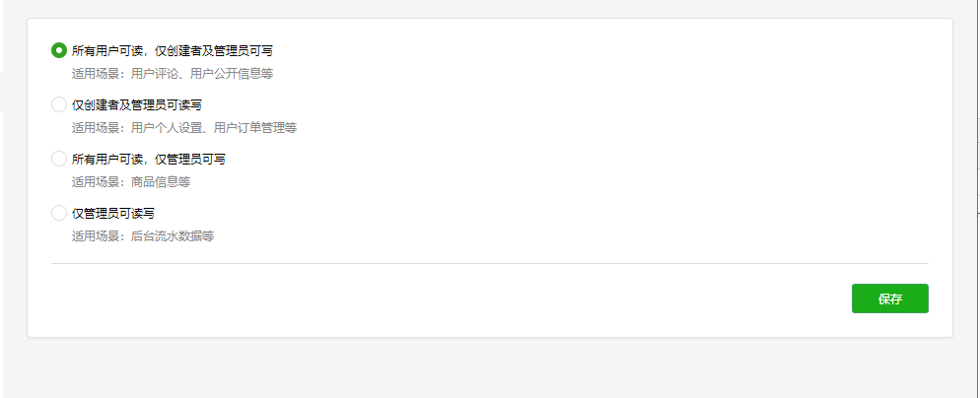Viewport: 980px width, 398px height.
Task: Click white space above the first option
Action: point(394,30)
